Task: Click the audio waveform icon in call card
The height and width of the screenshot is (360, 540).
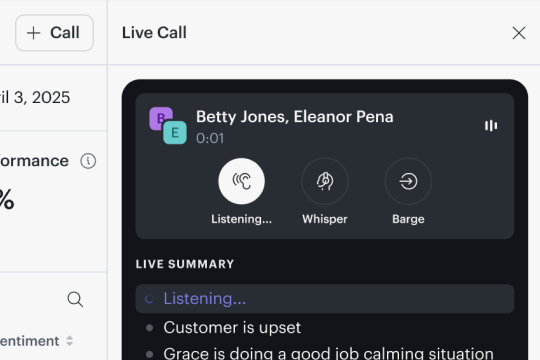Action: point(491,126)
